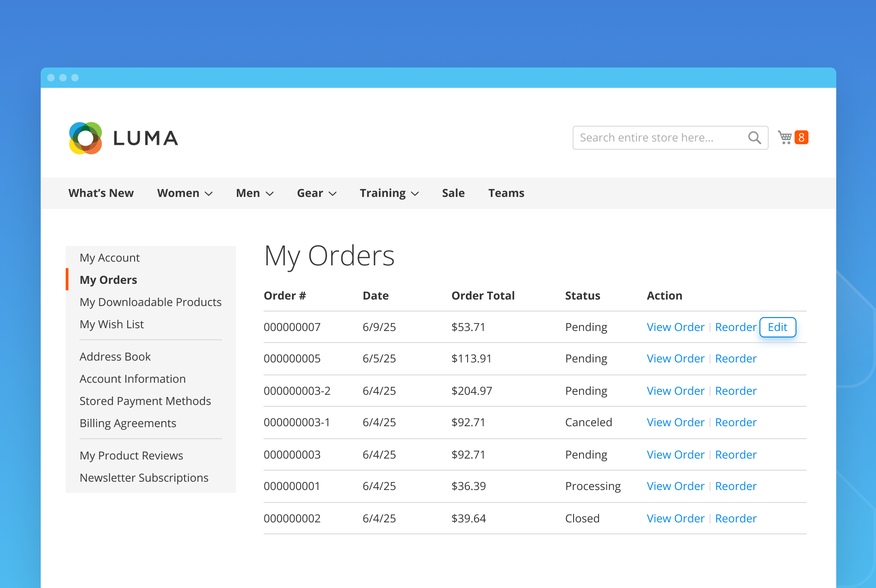This screenshot has width=876, height=588.
Task: Click the cart item count badge
Action: tap(802, 137)
